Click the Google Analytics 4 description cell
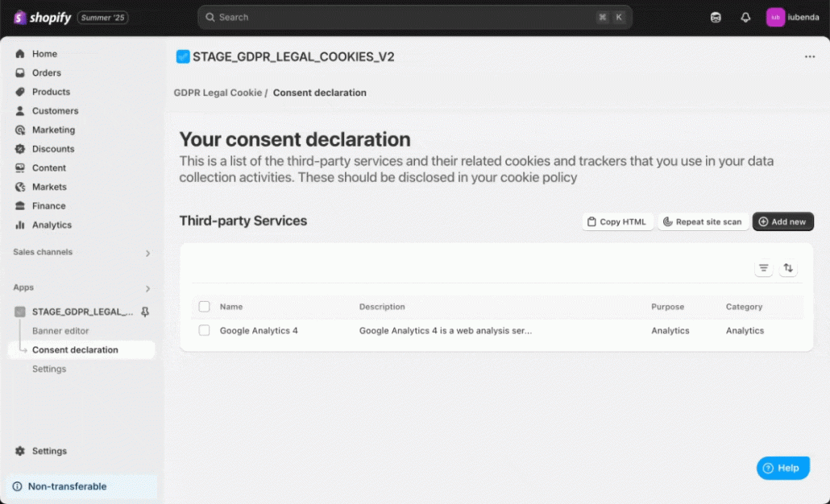 coord(445,331)
